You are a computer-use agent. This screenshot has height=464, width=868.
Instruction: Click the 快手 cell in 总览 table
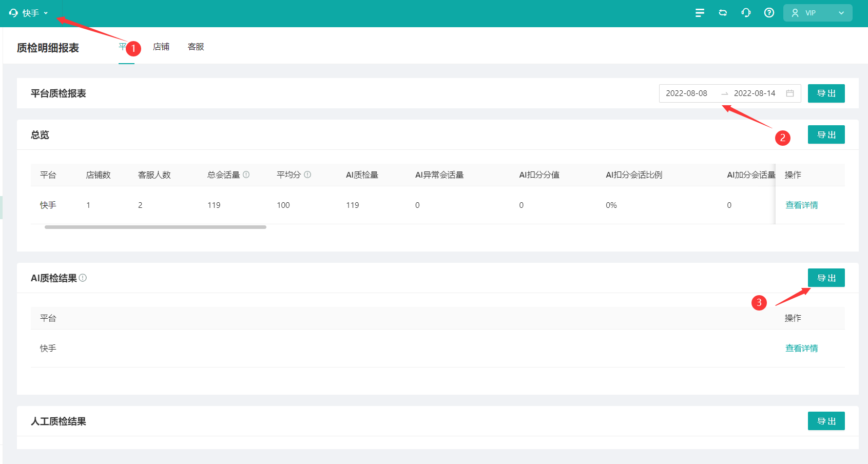click(48, 205)
